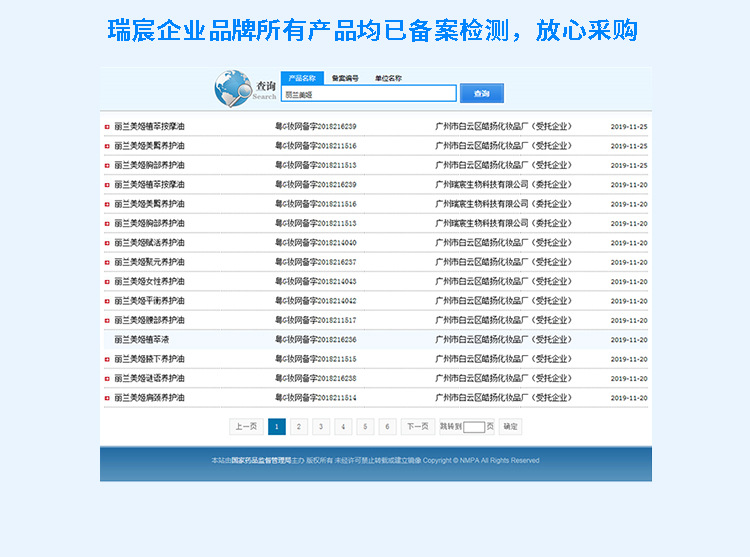
Task: Click red bullet icon beside 丽兰美姬赋活养护油
Action: tap(107, 243)
